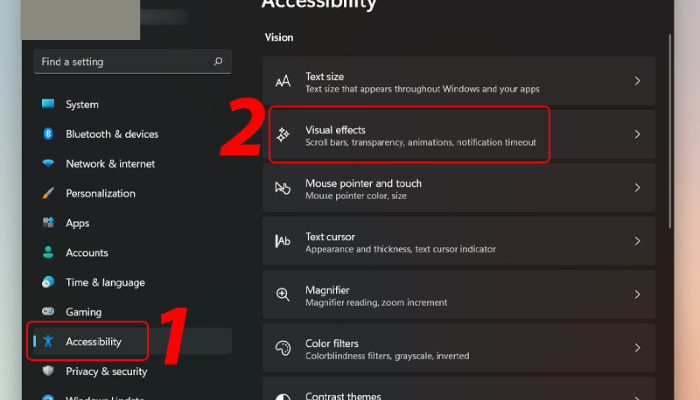Image resolution: width=700 pixels, height=400 pixels.
Task: Click the search magnifier icon in Find a setting
Action: (x=218, y=62)
